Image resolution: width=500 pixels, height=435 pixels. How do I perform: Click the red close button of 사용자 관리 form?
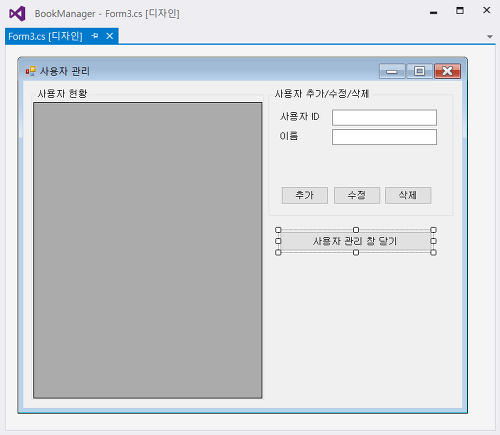pos(448,71)
